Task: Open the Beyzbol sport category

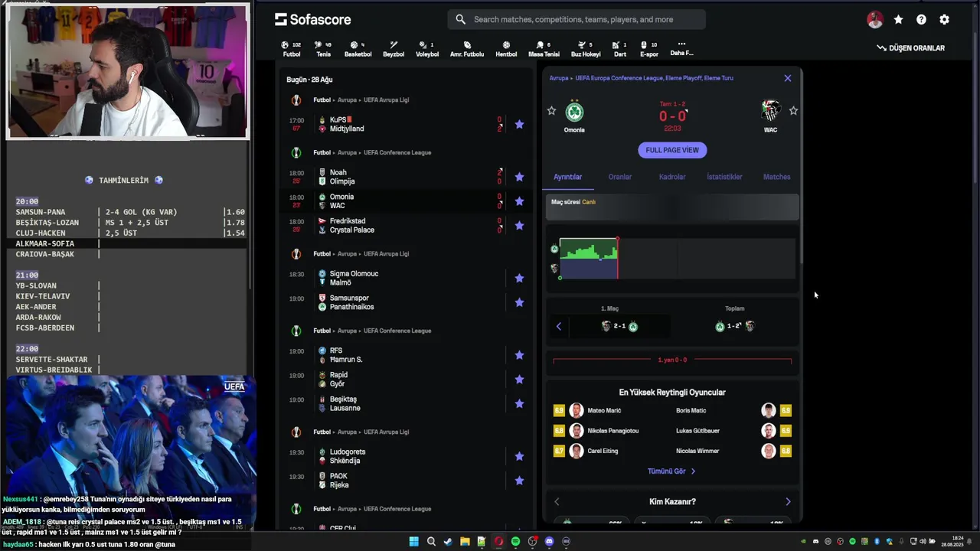Action: pyautogui.click(x=394, y=49)
